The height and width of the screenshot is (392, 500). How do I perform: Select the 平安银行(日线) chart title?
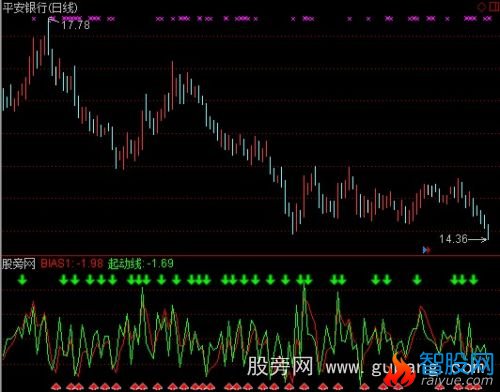(40, 7)
